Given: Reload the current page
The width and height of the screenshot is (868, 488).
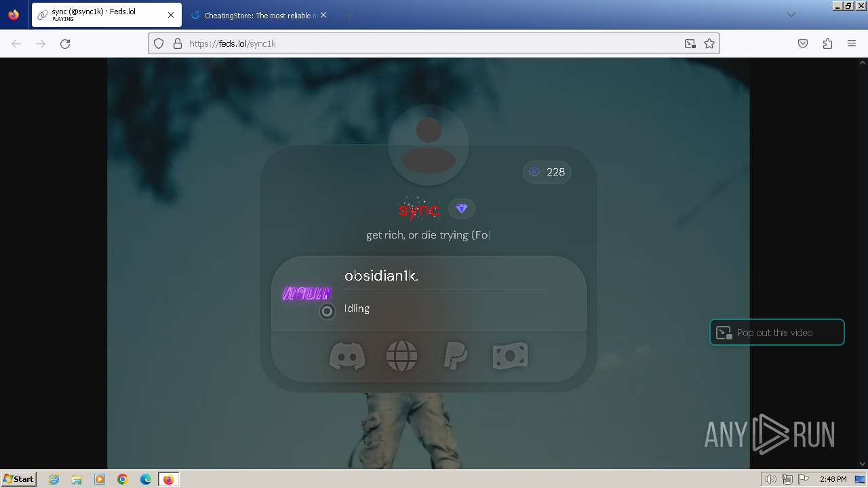Looking at the screenshot, I should coord(65,43).
